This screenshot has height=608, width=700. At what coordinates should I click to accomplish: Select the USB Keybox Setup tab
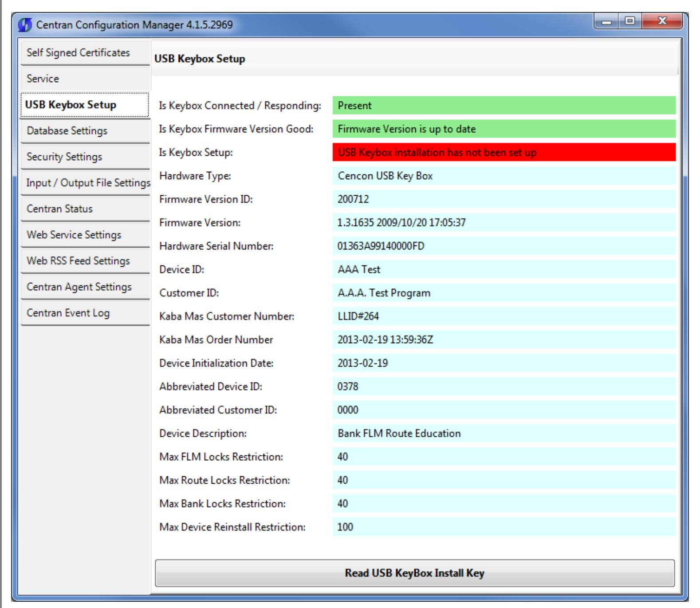click(85, 105)
